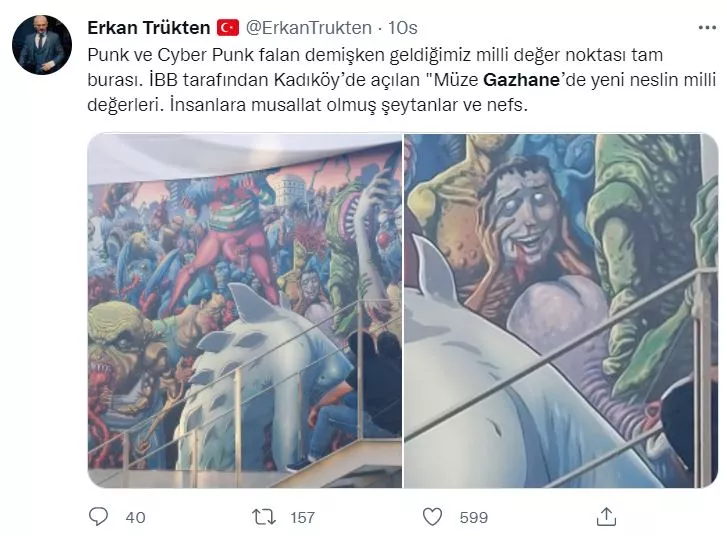Click the bold Gazhane keyword
Screen dimensions: 727x536
[522, 80]
